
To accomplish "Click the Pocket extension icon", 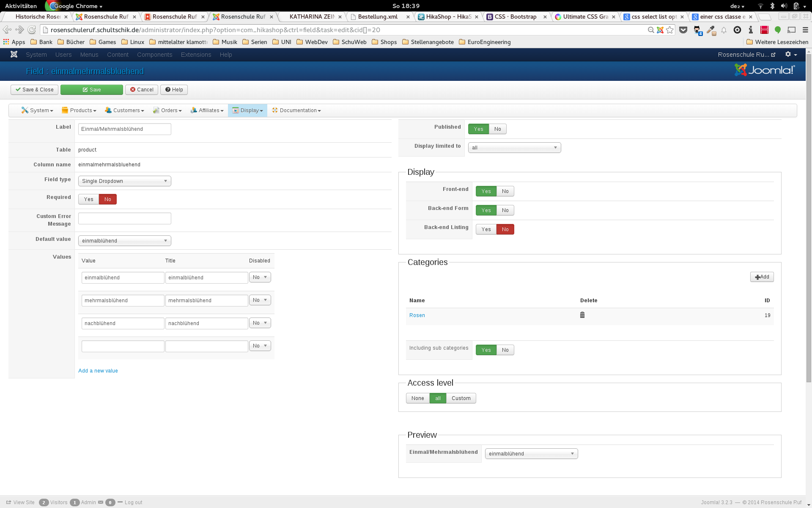I will 683,30.
